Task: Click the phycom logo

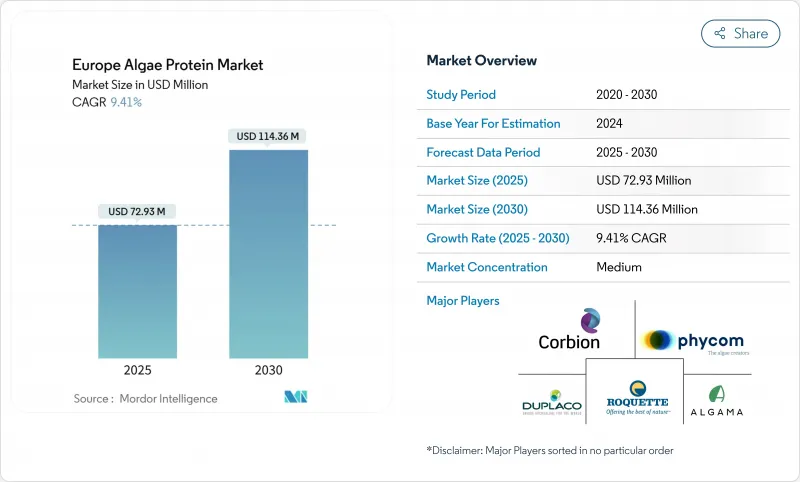Action: (x=694, y=340)
